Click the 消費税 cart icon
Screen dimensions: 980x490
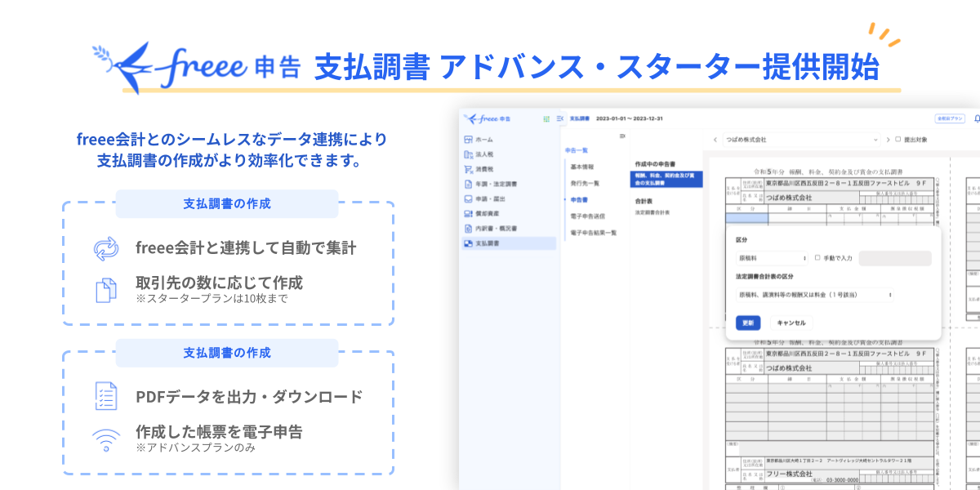click(x=468, y=169)
